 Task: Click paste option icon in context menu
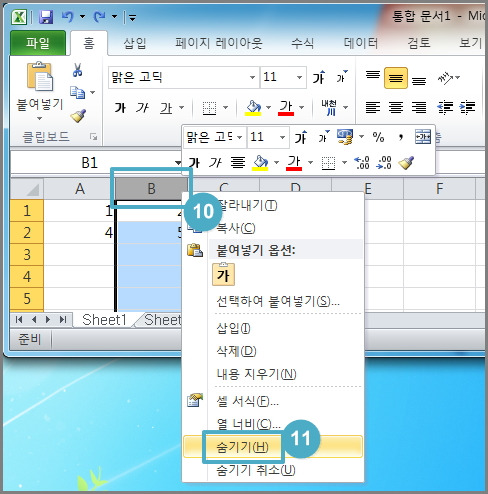[x=223, y=274]
